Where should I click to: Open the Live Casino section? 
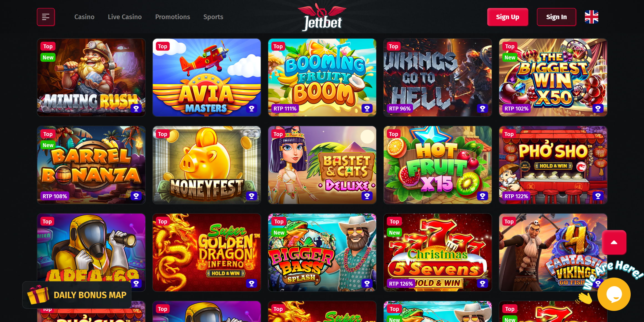click(x=125, y=17)
